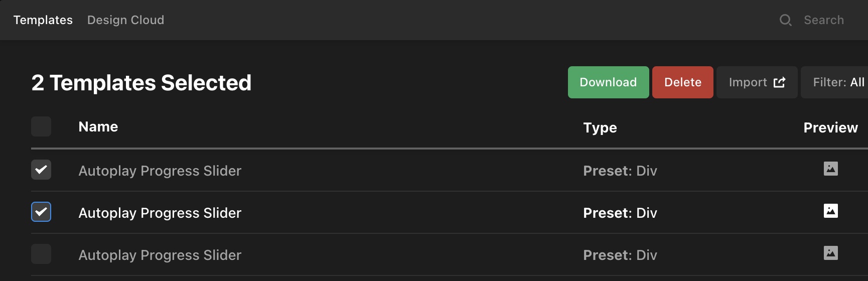The width and height of the screenshot is (868, 281).
Task: Click the Import external-link arrow icon
Action: coord(779,82)
